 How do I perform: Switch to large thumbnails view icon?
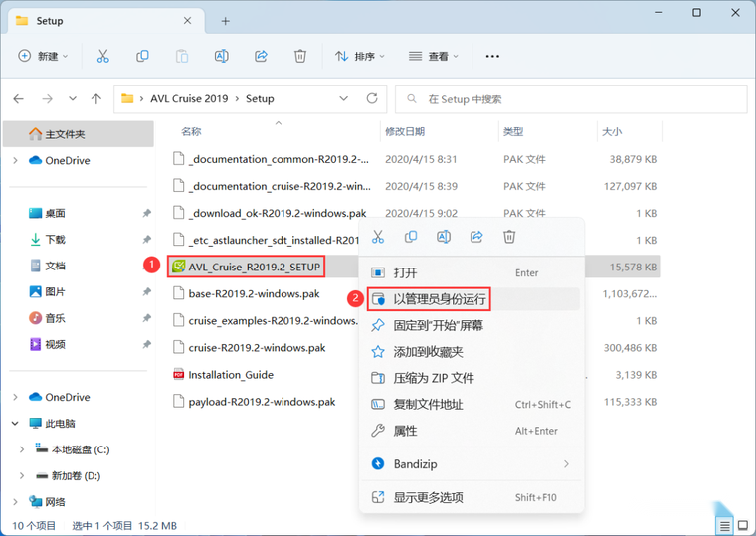743,525
